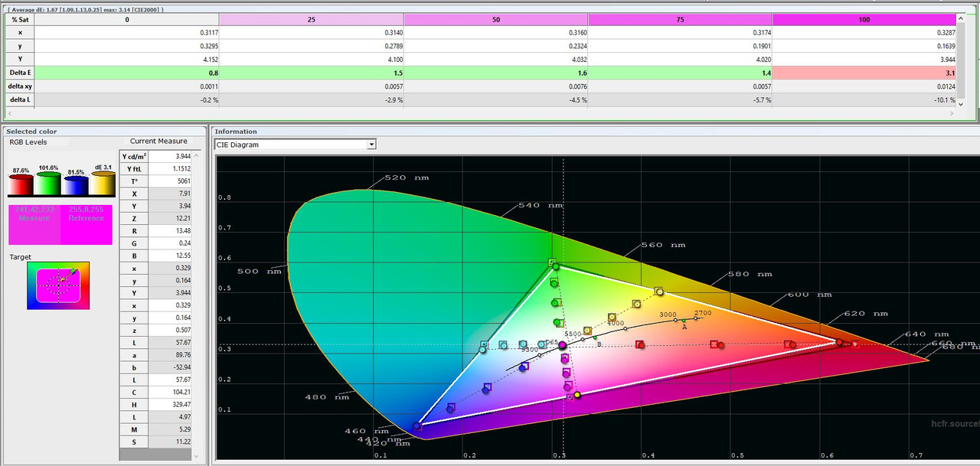The image size is (980, 466).
Task: Select the a value 89.76
Action: tap(169, 355)
